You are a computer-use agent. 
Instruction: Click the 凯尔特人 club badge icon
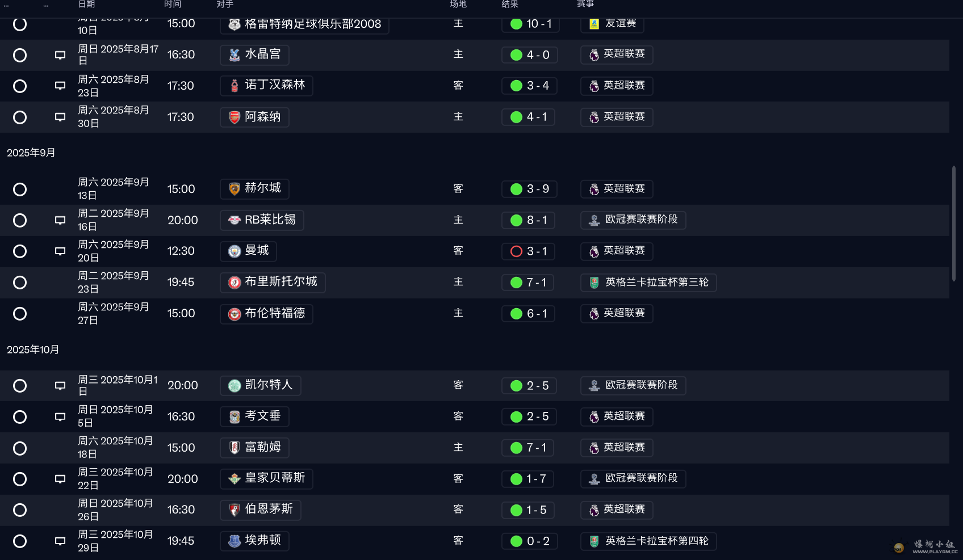[235, 386]
